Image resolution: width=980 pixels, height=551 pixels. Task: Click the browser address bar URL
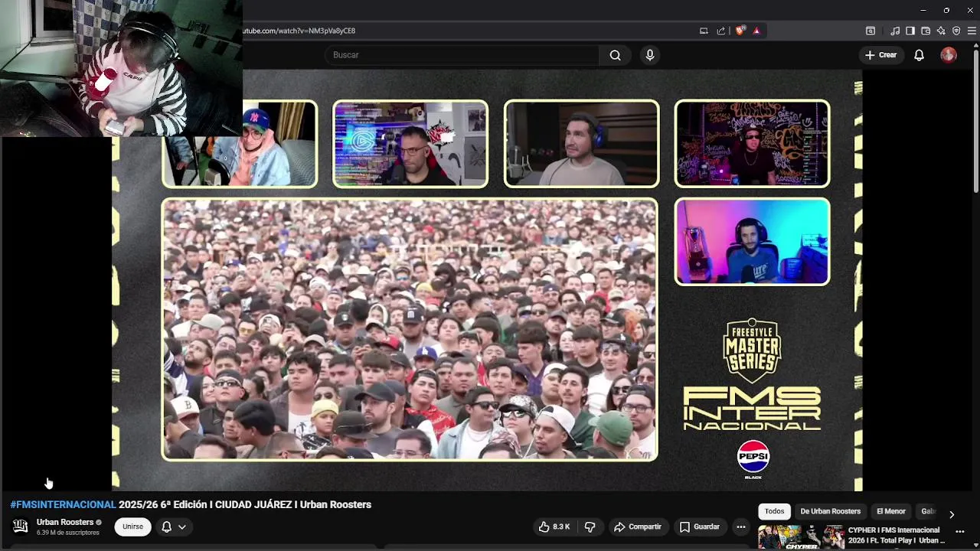coord(299,31)
